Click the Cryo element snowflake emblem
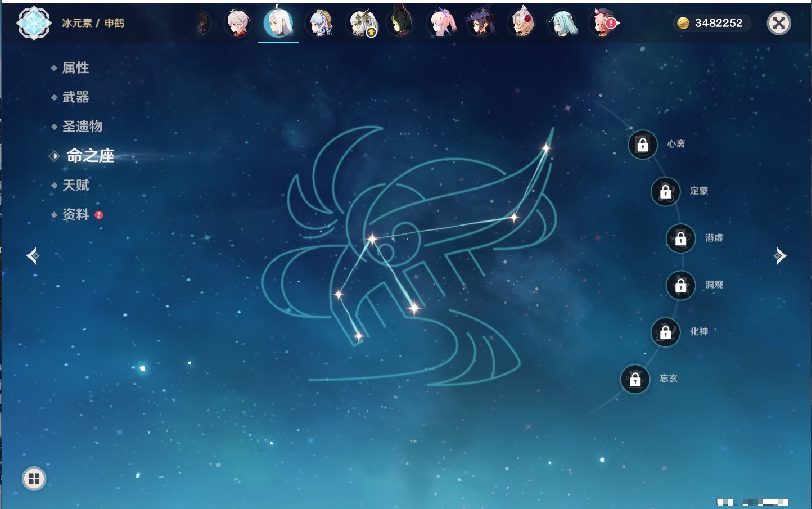812x509 pixels. pos(34,23)
